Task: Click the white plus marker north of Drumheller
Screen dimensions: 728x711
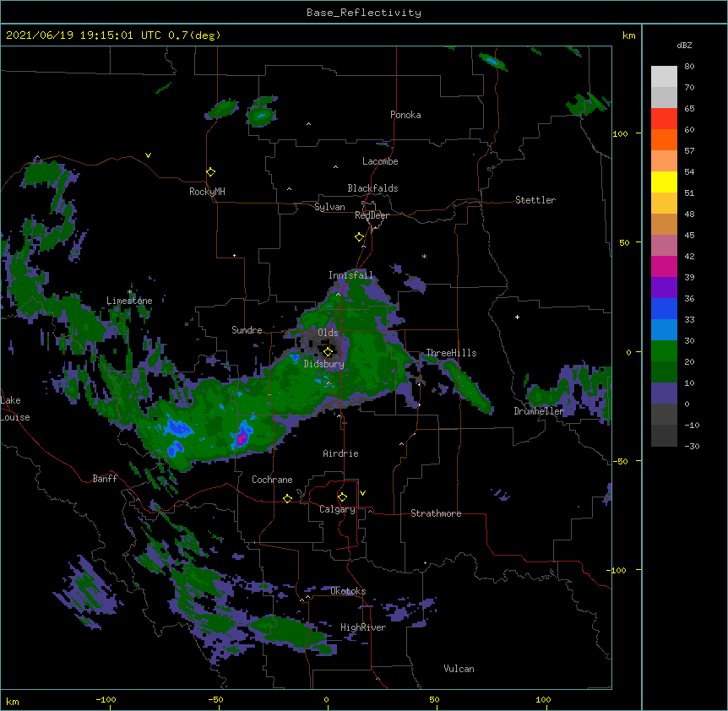Action: click(517, 317)
